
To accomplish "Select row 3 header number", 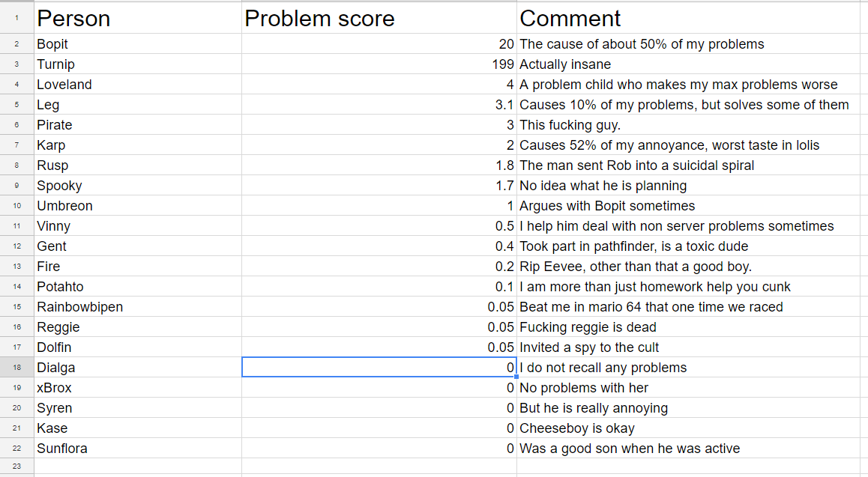I will click(16, 64).
